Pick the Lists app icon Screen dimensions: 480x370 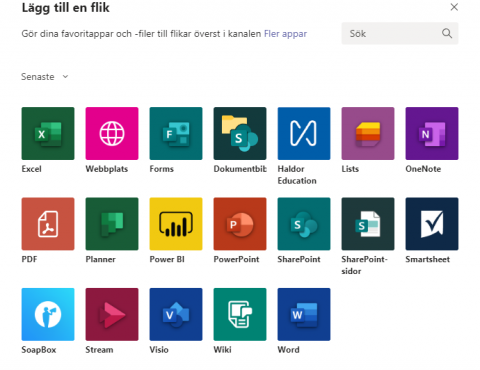(x=368, y=133)
